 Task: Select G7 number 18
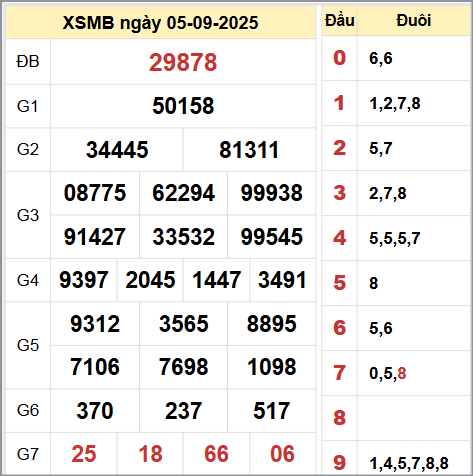[x=150, y=454]
